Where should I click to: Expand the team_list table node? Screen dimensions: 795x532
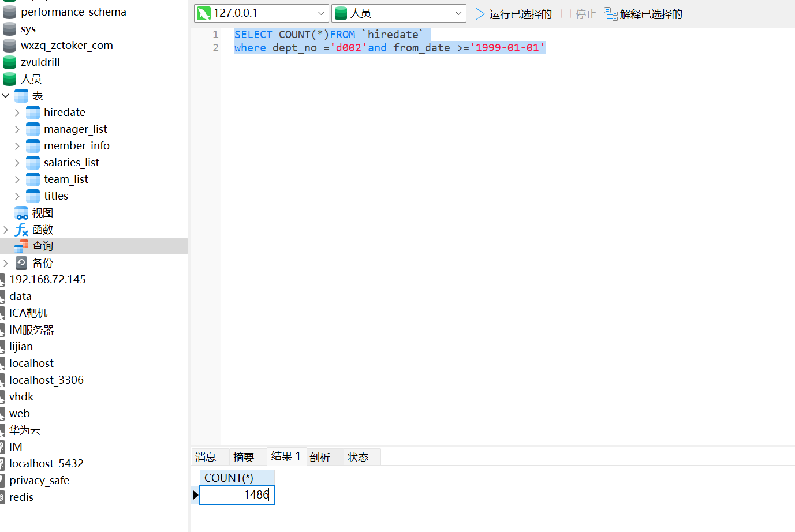(x=17, y=179)
